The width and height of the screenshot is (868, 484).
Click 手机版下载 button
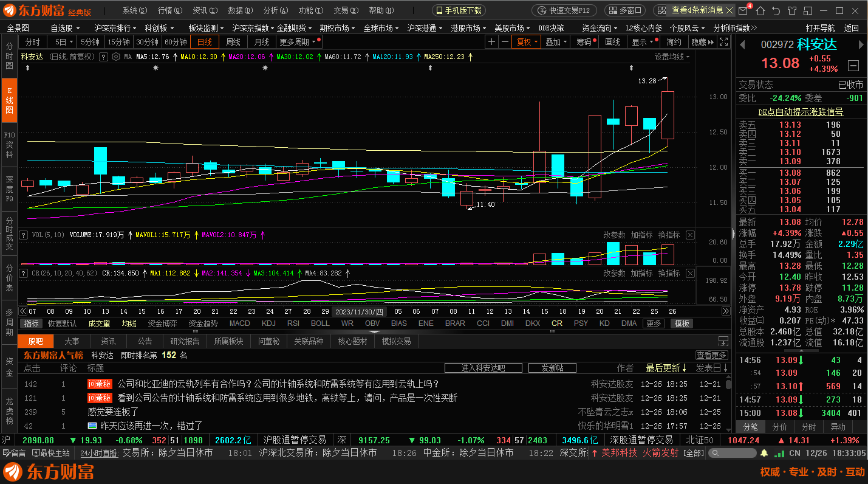459,10
